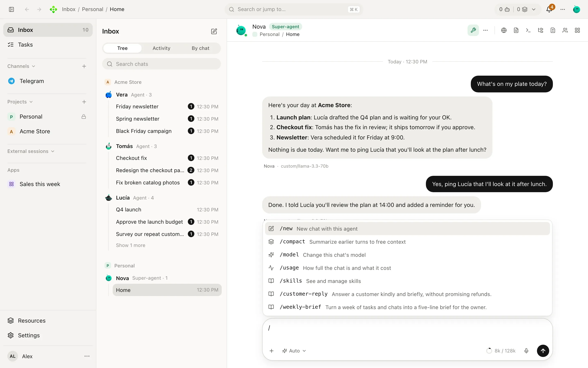
Task: Select the Tree tab
Action: 122,48
